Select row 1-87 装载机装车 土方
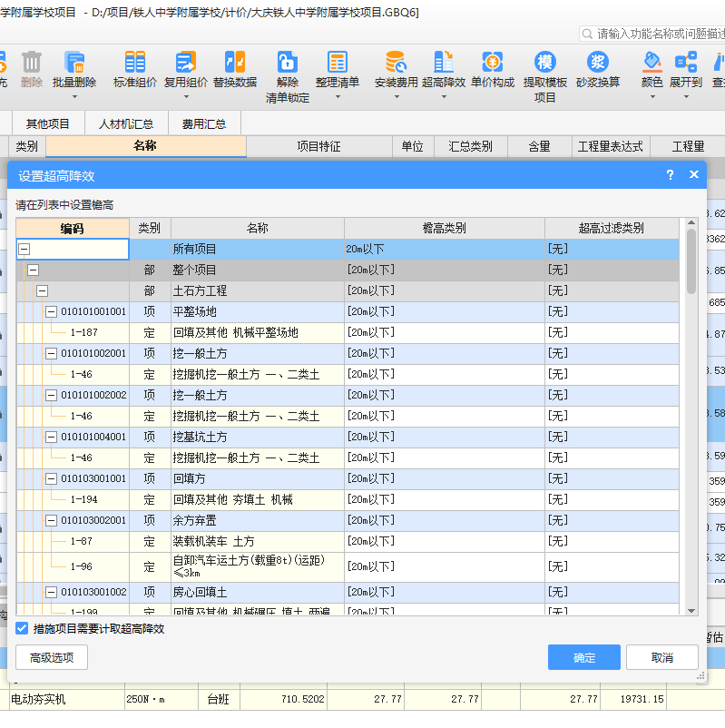Viewport: 725px width, 728px height. [348, 541]
